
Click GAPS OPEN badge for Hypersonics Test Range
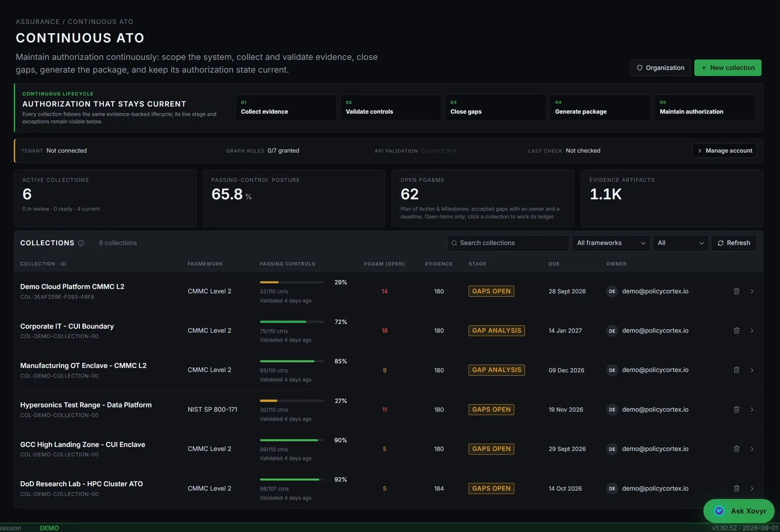491,410
